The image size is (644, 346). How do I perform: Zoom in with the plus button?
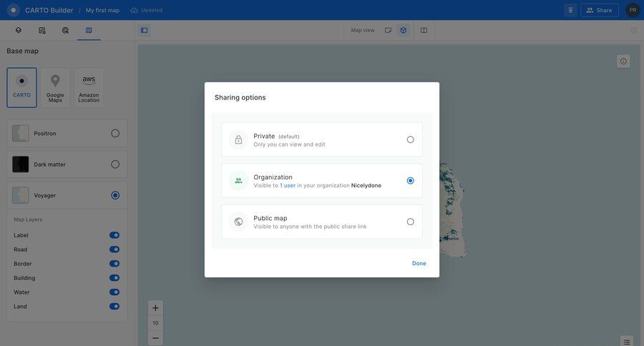(x=155, y=308)
